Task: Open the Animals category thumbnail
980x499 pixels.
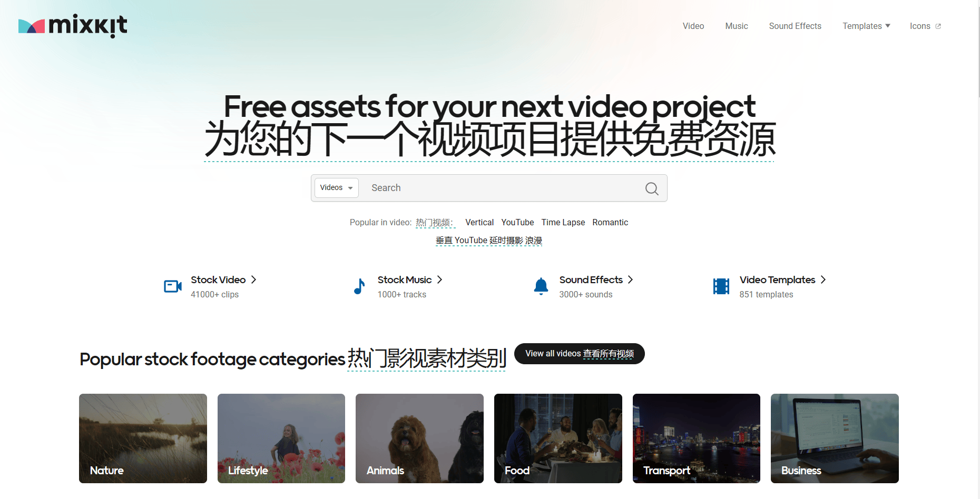Action: (x=419, y=438)
